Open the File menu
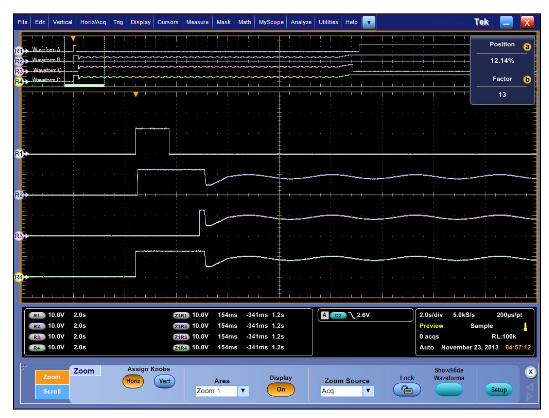549x418 pixels. click(x=22, y=22)
